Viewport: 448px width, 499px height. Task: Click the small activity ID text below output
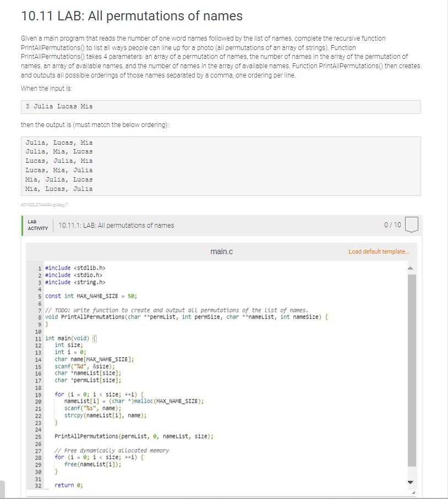[45, 205]
